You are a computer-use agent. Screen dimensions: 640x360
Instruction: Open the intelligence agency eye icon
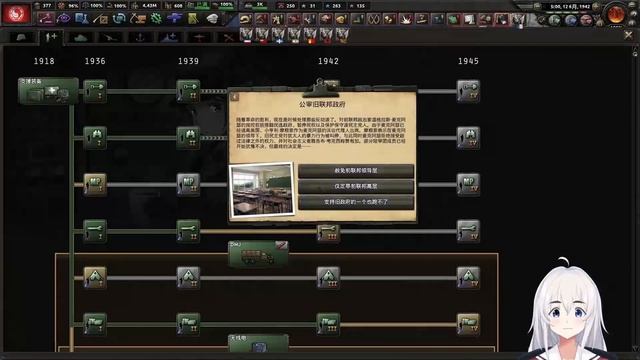click(x=63, y=18)
